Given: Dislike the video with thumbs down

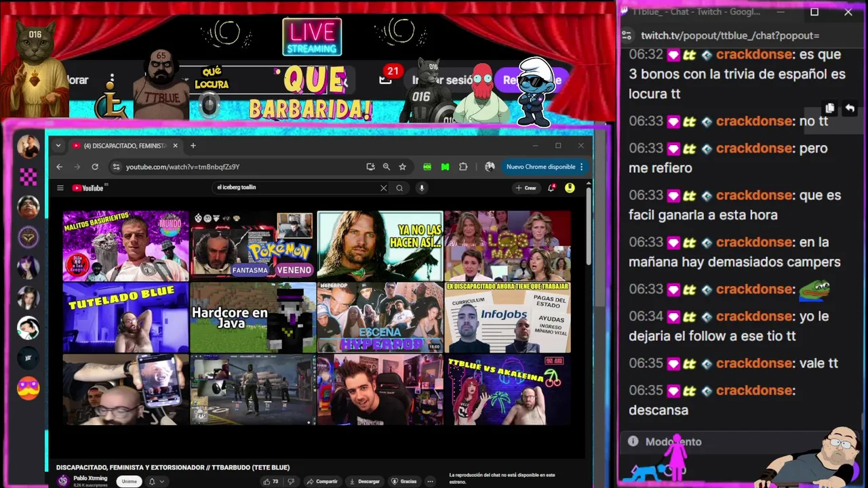Looking at the screenshot, I should (x=291, y=481).
